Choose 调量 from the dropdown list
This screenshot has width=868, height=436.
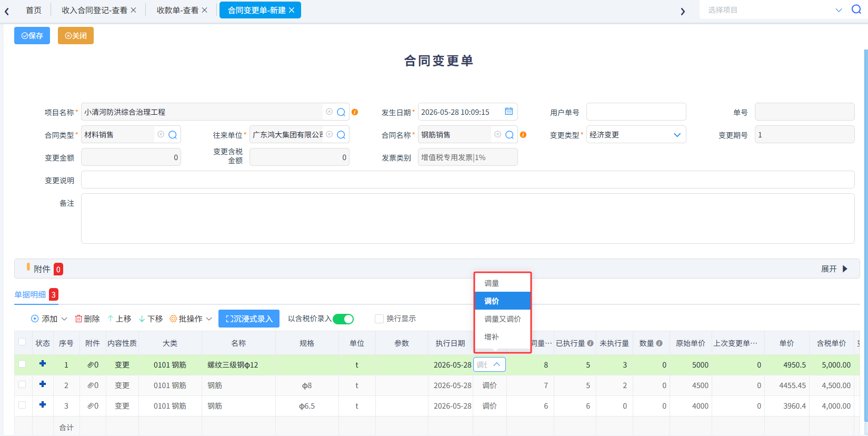(503, 283)
